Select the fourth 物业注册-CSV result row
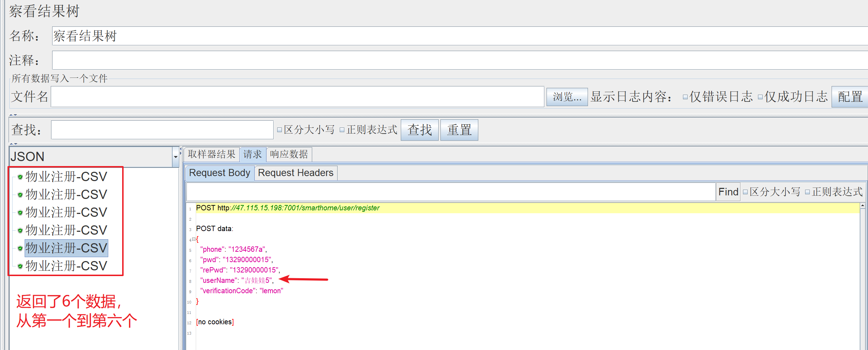Viewport: 868px width, 350px height. (66, 230)
